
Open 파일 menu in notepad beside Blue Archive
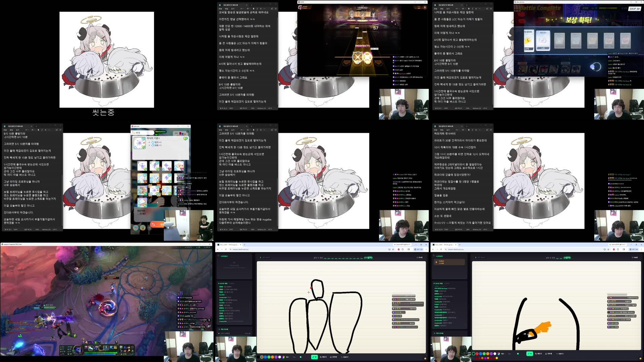pos(435,9)
